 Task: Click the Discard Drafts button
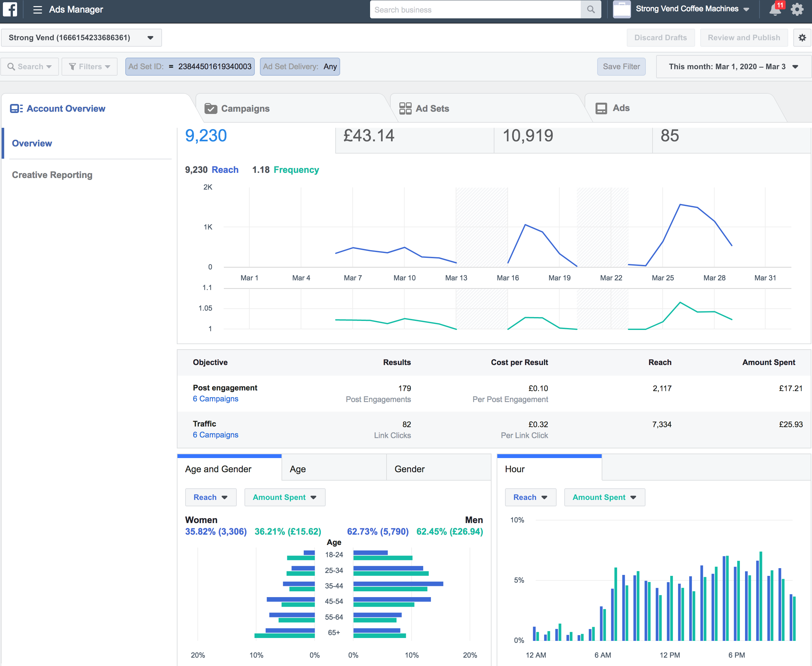point(661,38)
